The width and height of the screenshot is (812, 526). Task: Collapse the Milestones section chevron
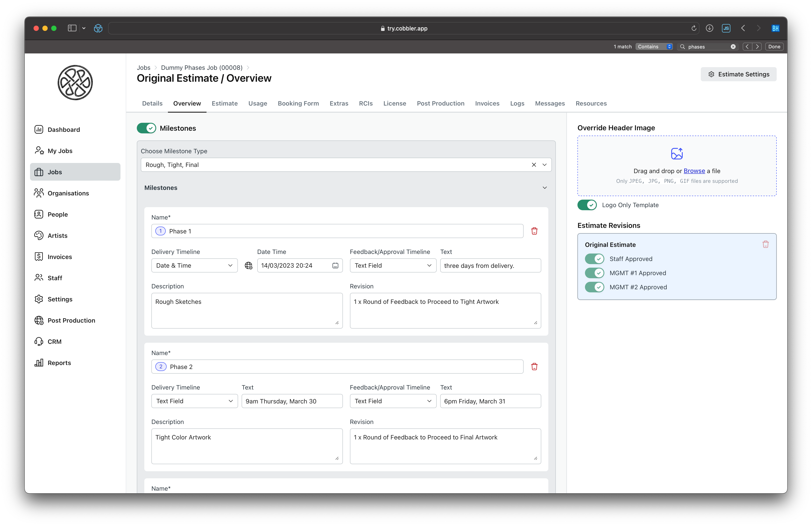[545, 188]
